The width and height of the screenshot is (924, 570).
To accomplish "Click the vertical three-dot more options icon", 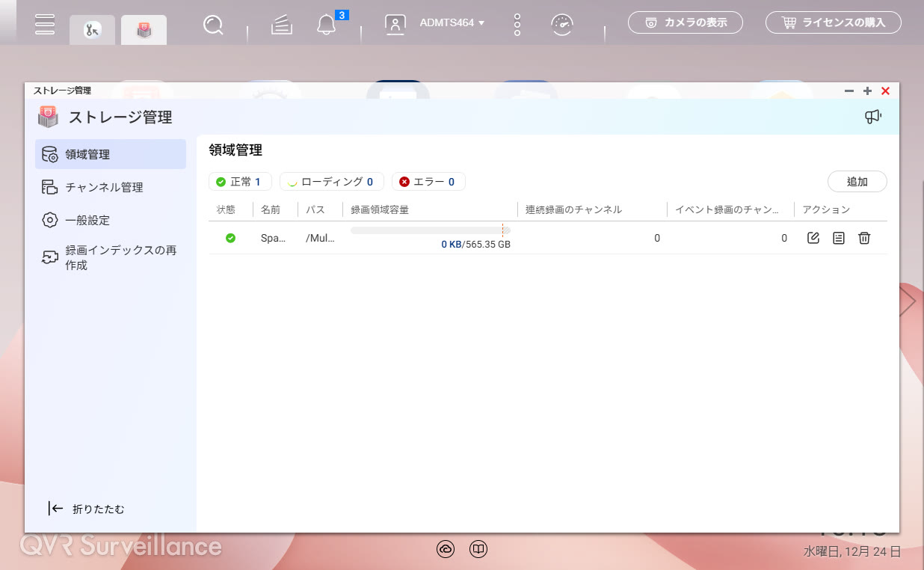I will pos(517,25).
